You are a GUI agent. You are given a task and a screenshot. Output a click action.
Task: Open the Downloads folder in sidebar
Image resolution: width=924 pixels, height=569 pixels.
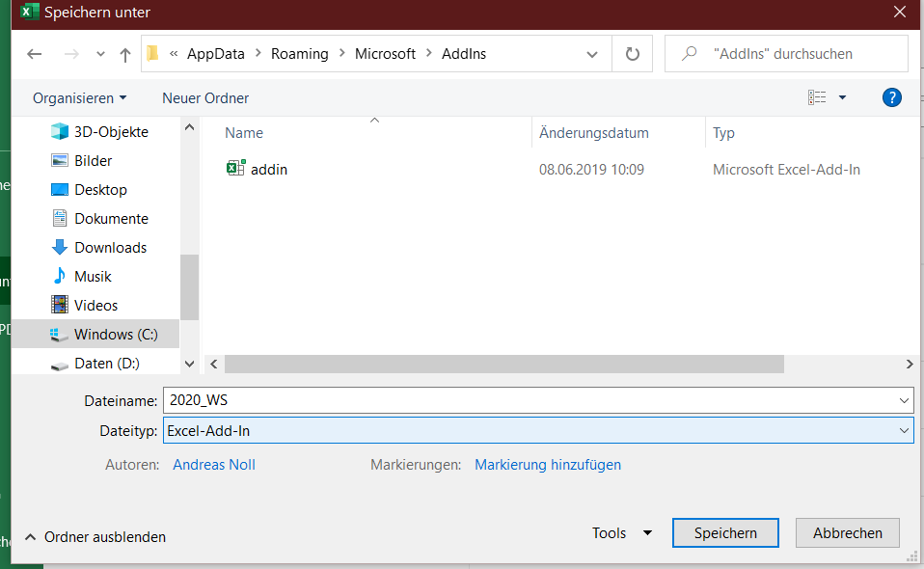click(110, 248)
